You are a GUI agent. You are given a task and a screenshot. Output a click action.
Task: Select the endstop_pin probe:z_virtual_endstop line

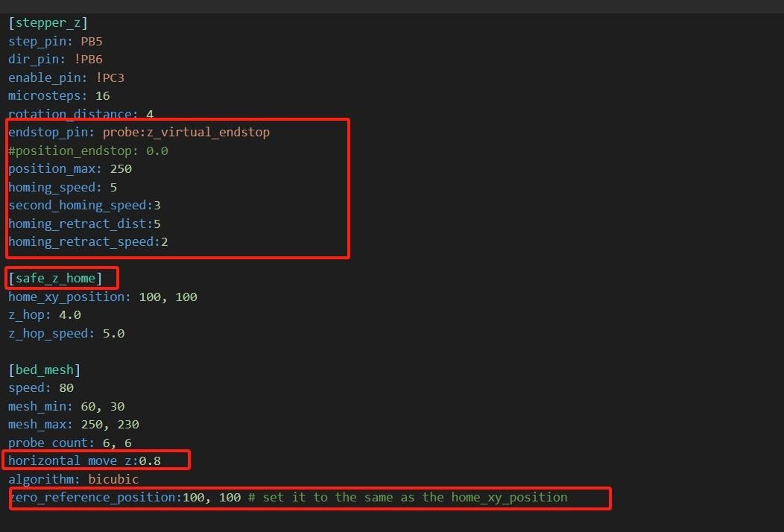139,132
